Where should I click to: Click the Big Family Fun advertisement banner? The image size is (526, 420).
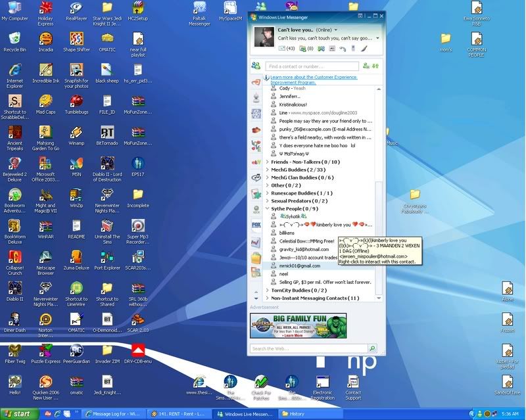[299, 326]
